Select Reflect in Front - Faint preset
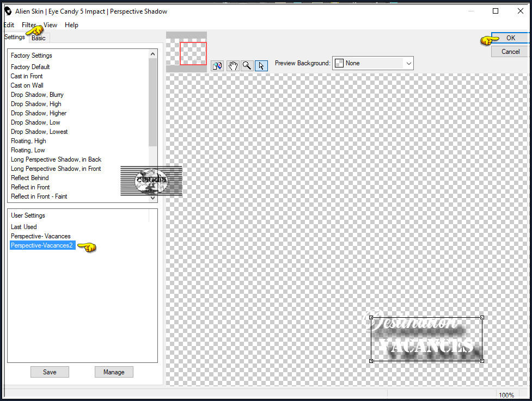Image resolution: width=532 pixels, height=401 pixels. tap(39, 196)
